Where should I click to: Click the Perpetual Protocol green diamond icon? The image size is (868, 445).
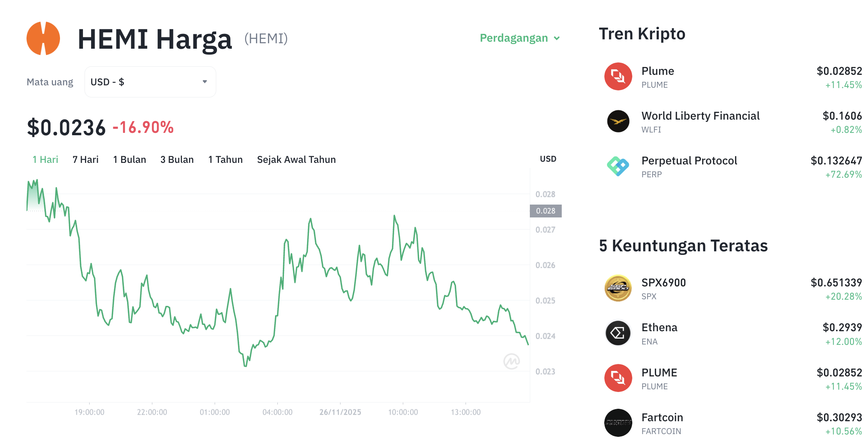[x=618, y=166]
